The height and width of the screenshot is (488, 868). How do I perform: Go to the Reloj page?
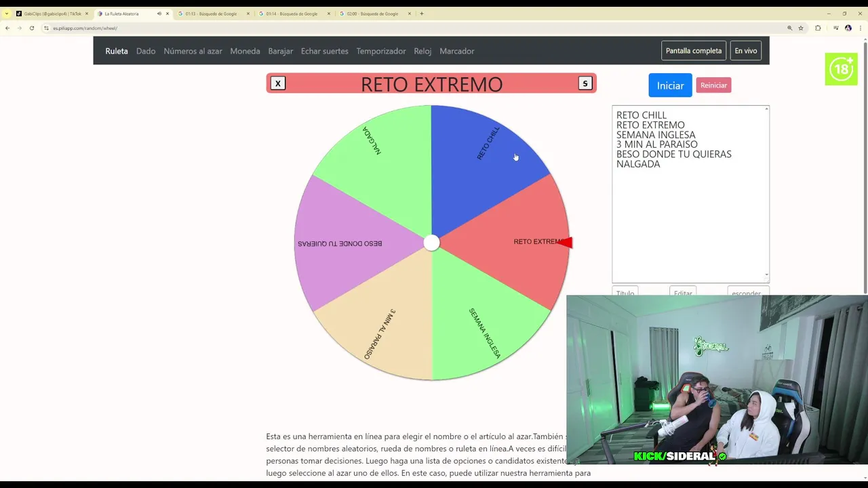(422, 51)
